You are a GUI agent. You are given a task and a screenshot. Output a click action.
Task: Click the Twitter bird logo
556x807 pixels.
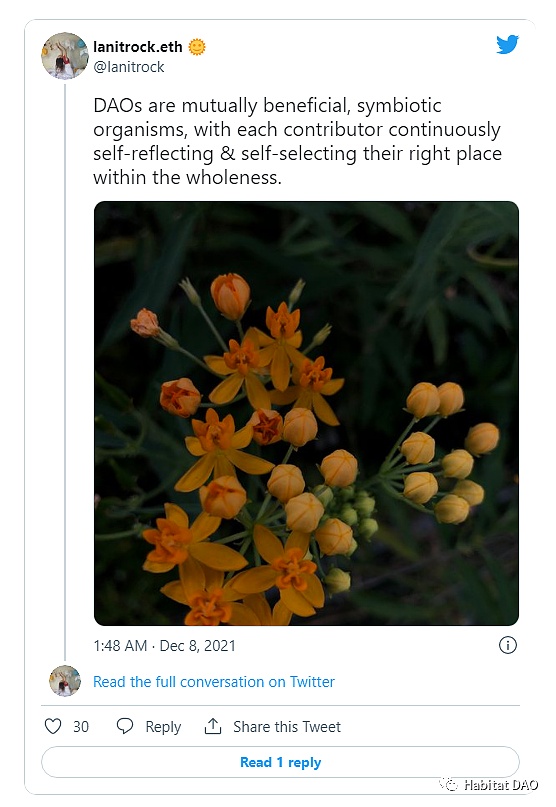(x=507, y=45)
